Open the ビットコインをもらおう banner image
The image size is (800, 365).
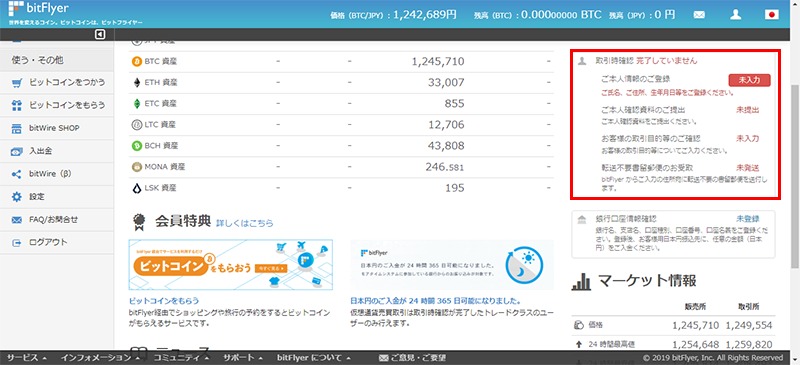click(x=231, y=265)
